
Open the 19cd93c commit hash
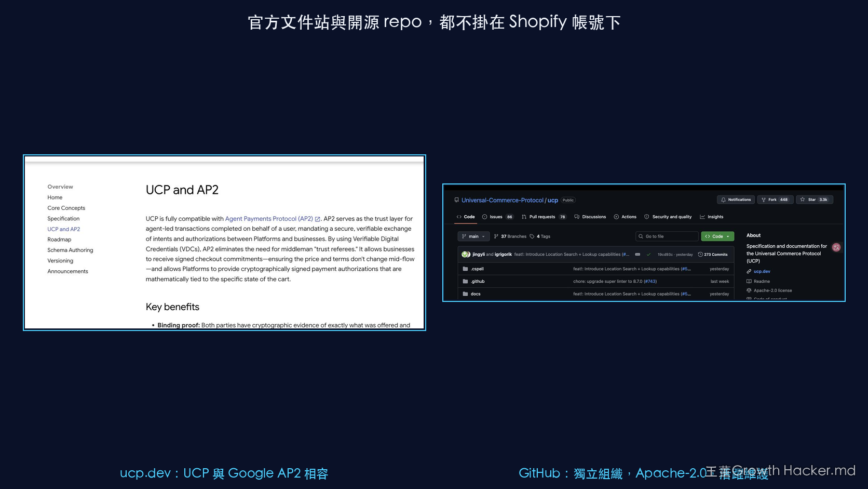(x=665, y=255)
